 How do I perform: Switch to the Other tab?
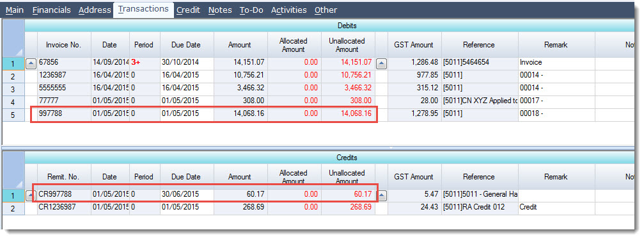click(x=326, y=10)
